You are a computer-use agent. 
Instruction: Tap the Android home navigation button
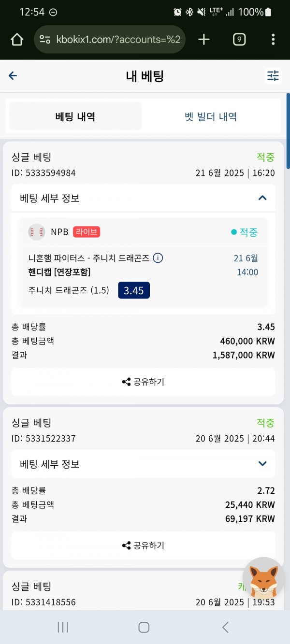point(144,627)
